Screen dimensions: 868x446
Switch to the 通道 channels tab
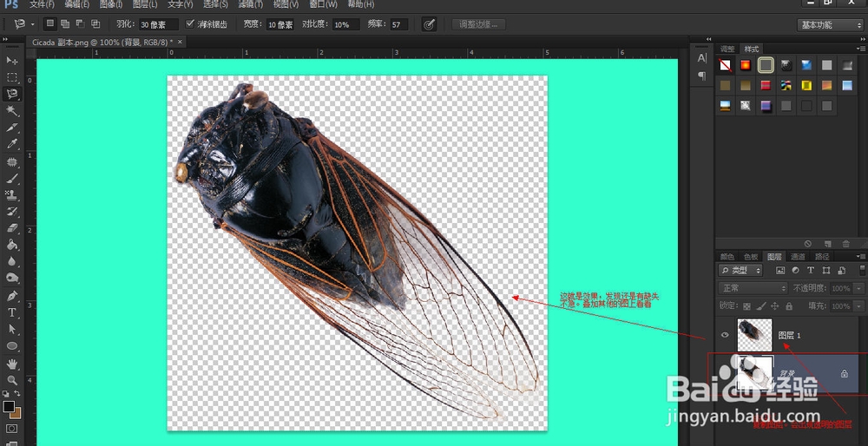798,256
